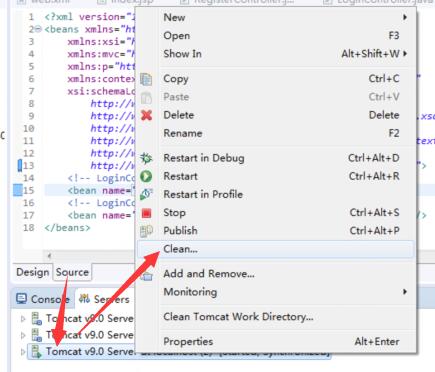Switch to the Console tab
The width and height of the screenshot is (435, 372).
click(x=43, y=299)
